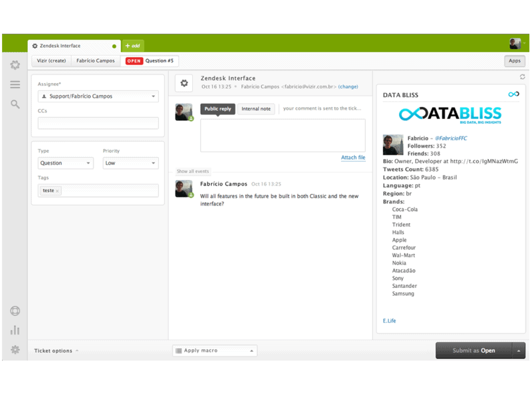This screenshot has height=399, width=532.
Task: Open the views list icon in sidebar
Action: pos(15,84)
